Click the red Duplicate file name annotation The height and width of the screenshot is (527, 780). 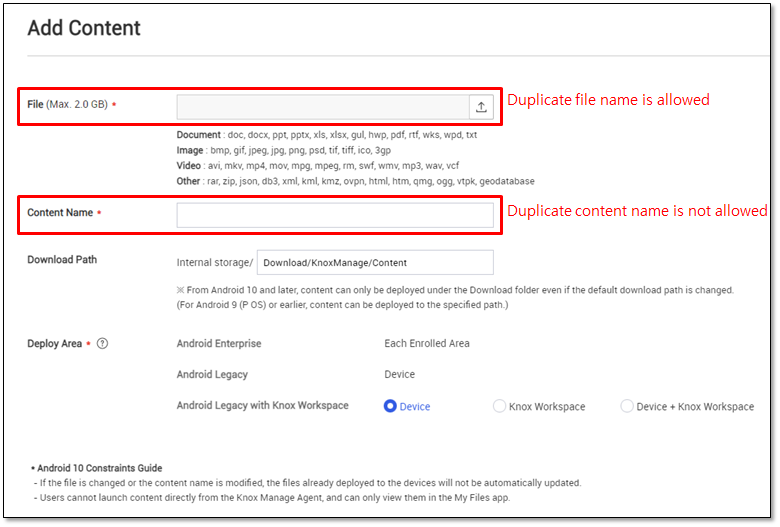coord(608,100)
